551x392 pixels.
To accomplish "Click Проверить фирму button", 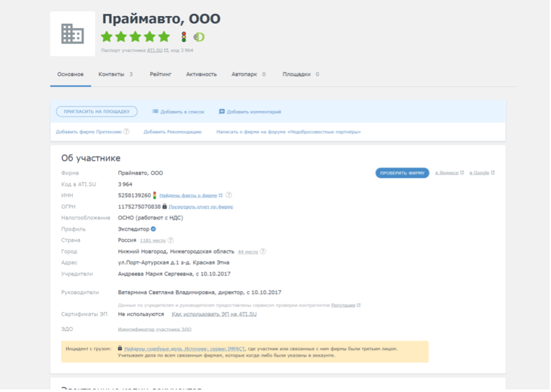I will click(x=402, y=173).
